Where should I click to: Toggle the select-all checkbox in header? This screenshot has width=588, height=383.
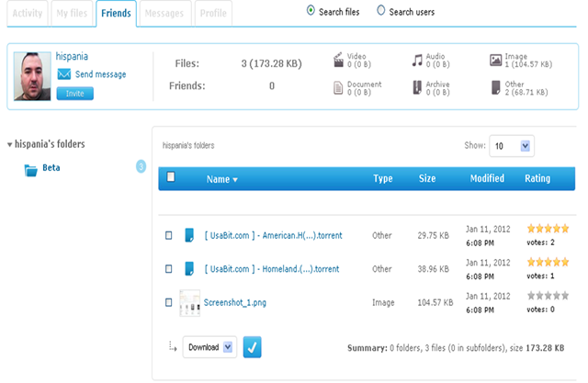pos(171,176)
